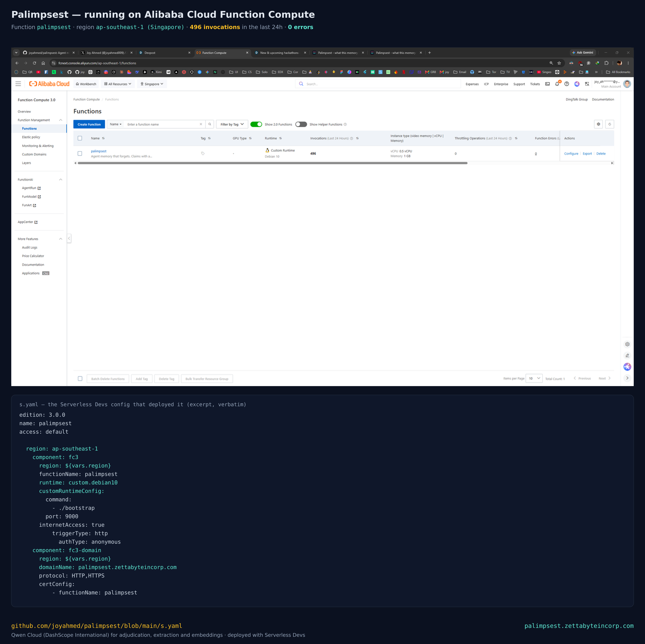
Task: Click the Alibaba Cloud logo
Action: tap(49, 84)
